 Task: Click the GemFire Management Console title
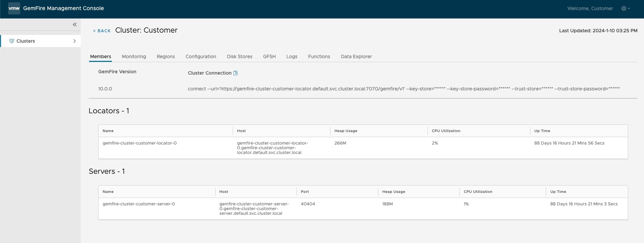click(x=64, y=8)
